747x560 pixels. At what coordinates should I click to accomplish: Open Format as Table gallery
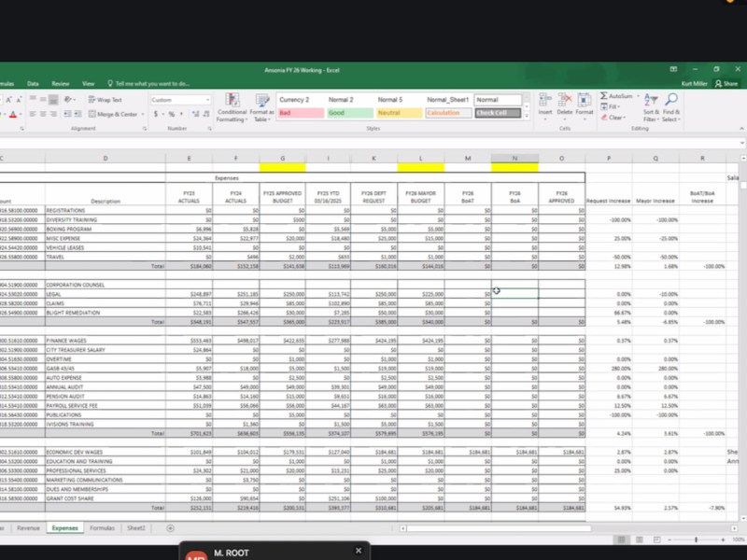coord(261,107)
